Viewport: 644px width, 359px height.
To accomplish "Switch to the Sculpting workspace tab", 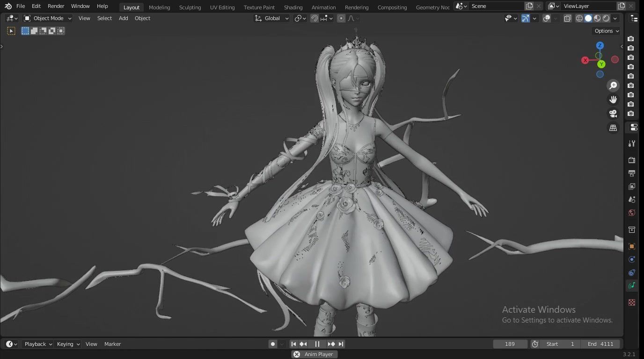I will 190,7.
